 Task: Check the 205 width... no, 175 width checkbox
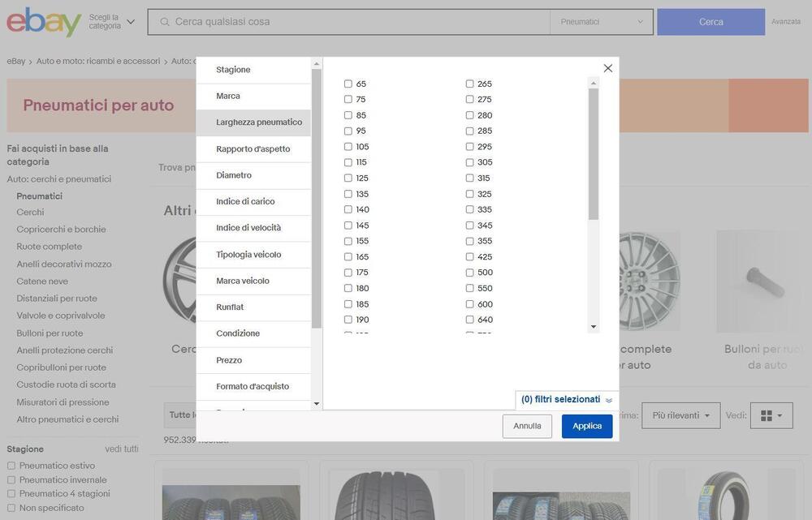(x=348, y=273)
